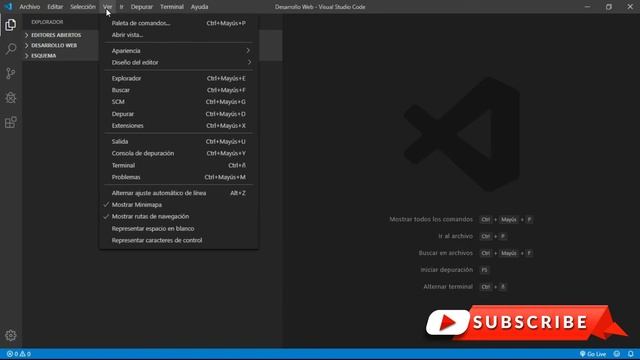The height and width of the screenshot is (360, 640).
Task: Open the Editar menu
Action: 55,7
